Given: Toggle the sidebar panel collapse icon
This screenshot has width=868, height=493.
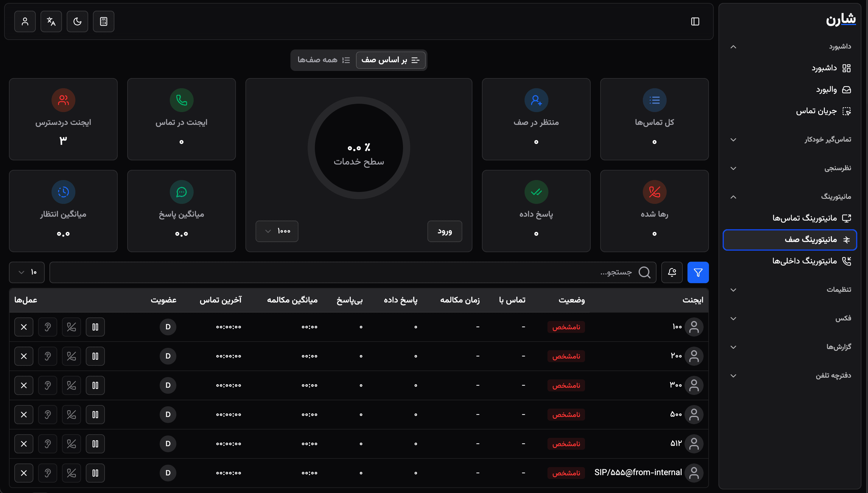Looking at the screenshot, I should (695, 22).
